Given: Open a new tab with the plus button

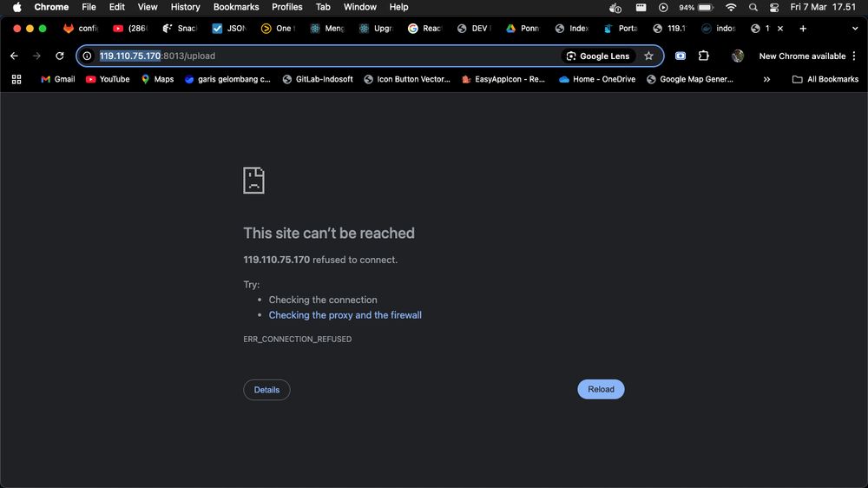Looking at the screenshot, I should click(803, 28).
